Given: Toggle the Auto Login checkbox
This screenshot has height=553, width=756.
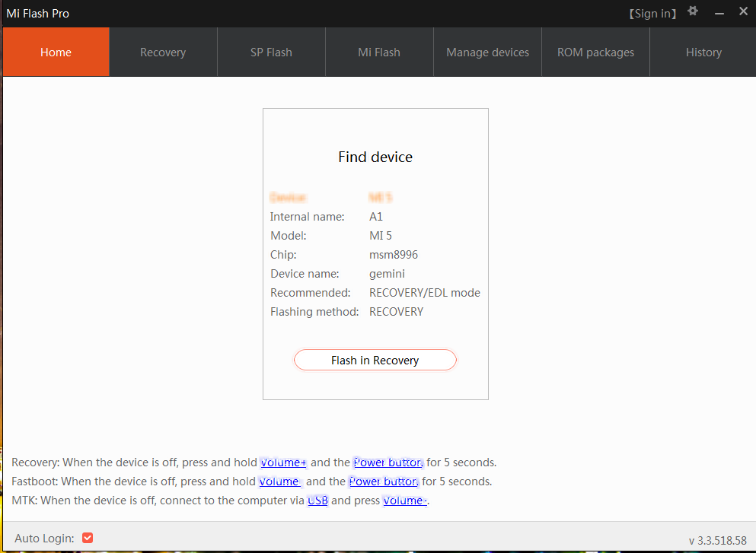Looking at the screenshot, I should coord(88,538).
